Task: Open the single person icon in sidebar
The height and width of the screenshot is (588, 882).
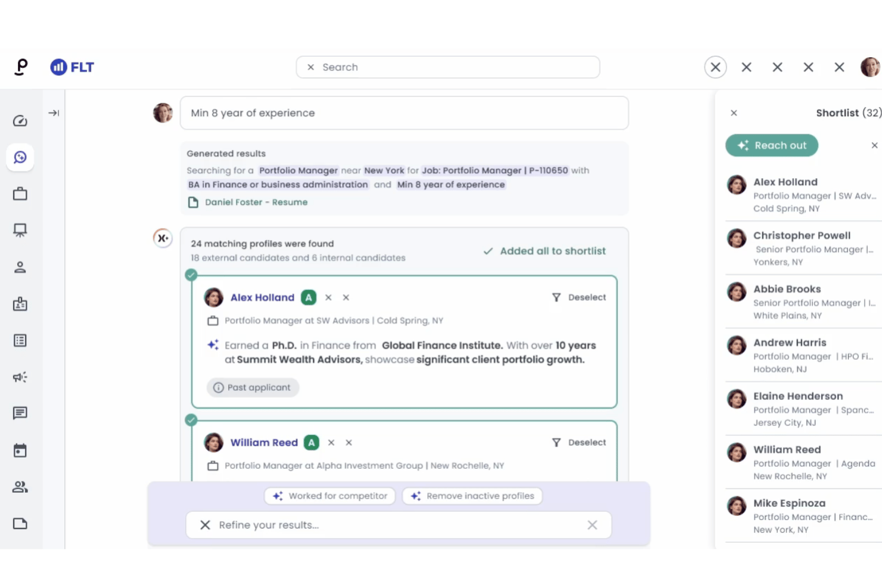Action: pos(20,267)
